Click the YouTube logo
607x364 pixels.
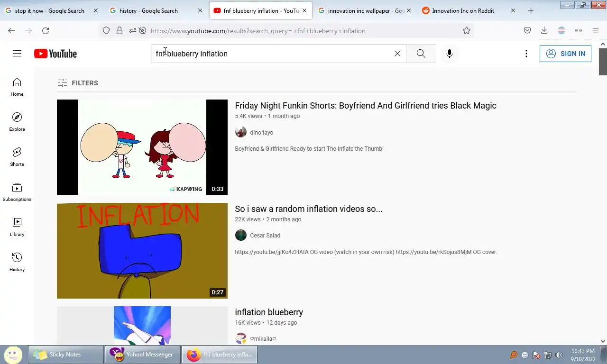[x=55, y=54]
